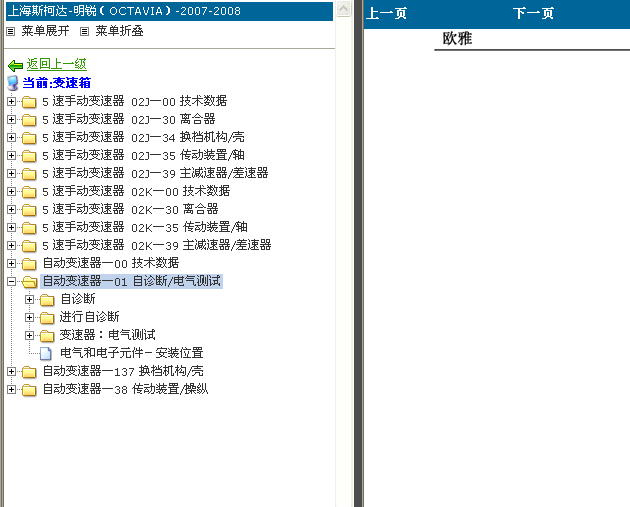Click 返回上一级 link
The height and width of the screenshot is (507, 630).
tap(57, 64)
